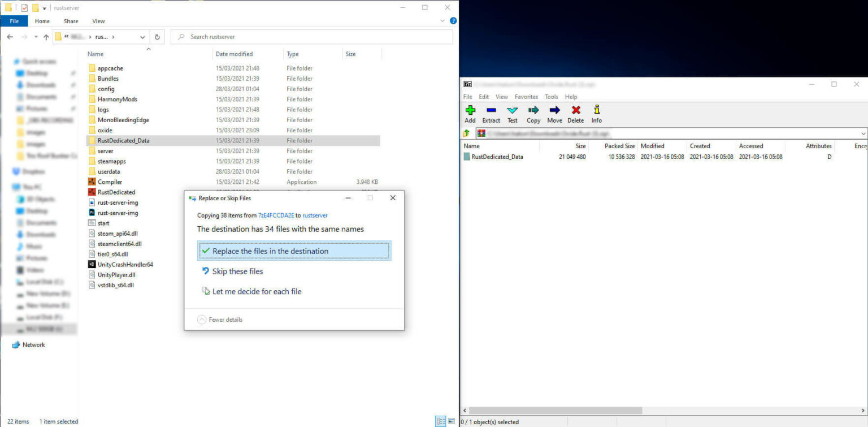The height and width of the screenshot is (427, 868).
Task: Click the Test icon in 7-Zip toolbar
Action: (x=512, y=114)
